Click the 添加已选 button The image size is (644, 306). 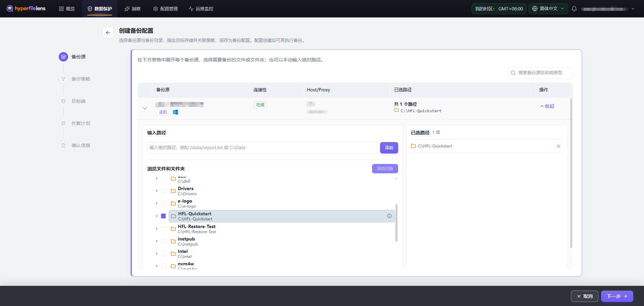[x=385, y=169]
